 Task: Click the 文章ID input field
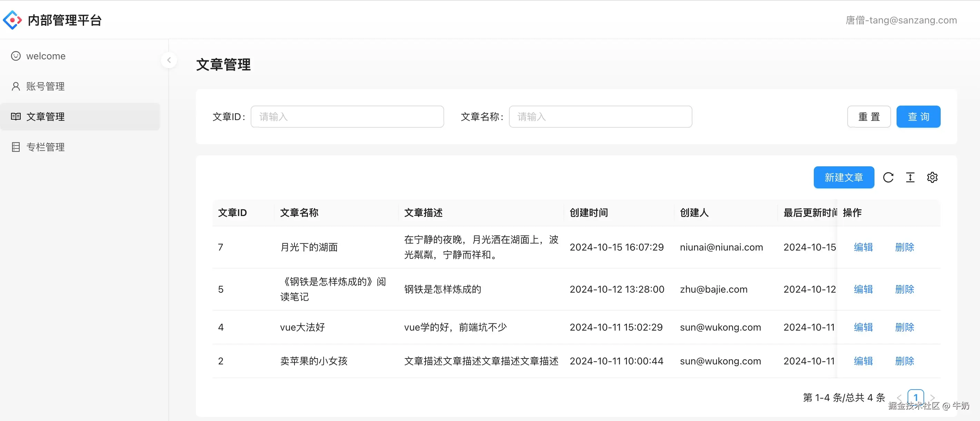pyautogui.click(x=347, y=117)
